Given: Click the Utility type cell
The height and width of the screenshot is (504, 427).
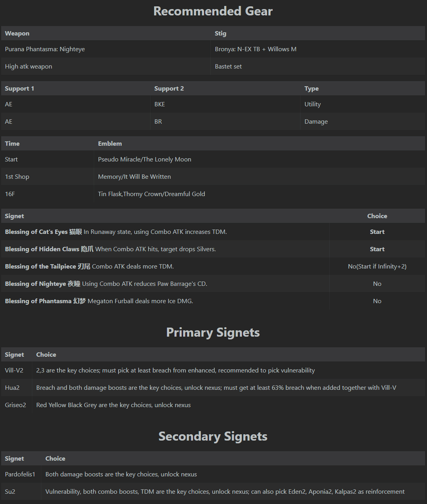Looking at the screenshot, I should (x=313, y=104).
